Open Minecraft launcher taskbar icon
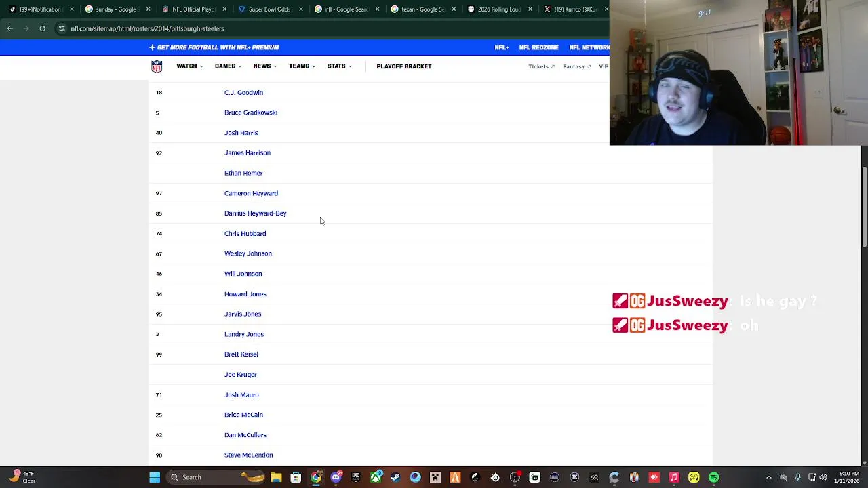Screen dimensions: 868x488 (435, 477)
